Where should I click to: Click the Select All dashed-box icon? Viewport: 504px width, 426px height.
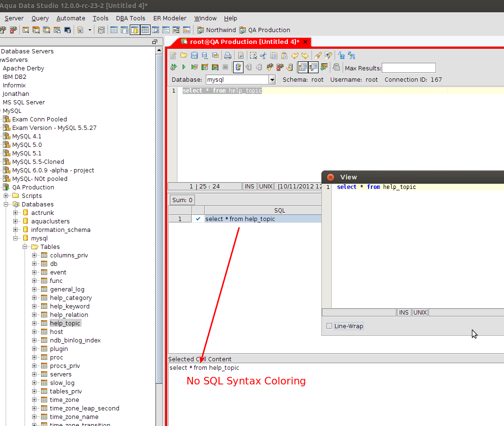pos(253,56)
